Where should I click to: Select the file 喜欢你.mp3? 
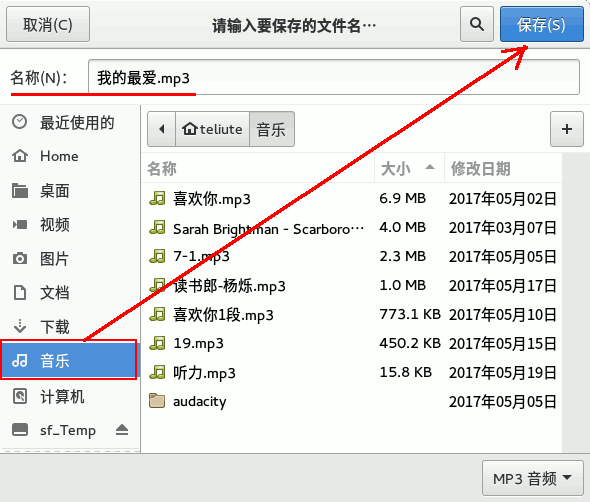click(352, 198)
